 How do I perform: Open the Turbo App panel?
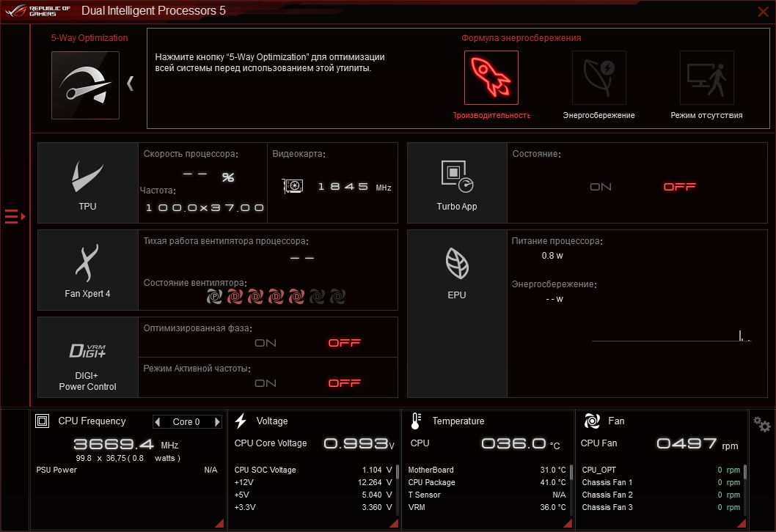pyautogui.click(x=457, y=183)
